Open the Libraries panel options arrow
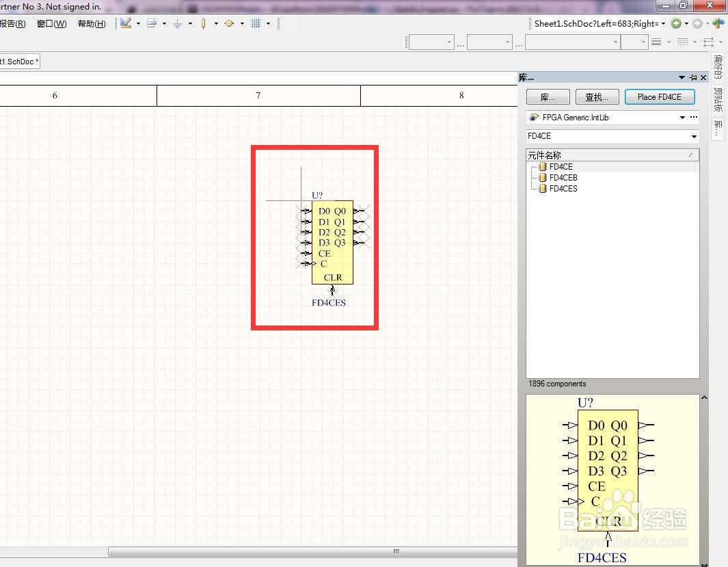728x567 pixels. (682, 77)
